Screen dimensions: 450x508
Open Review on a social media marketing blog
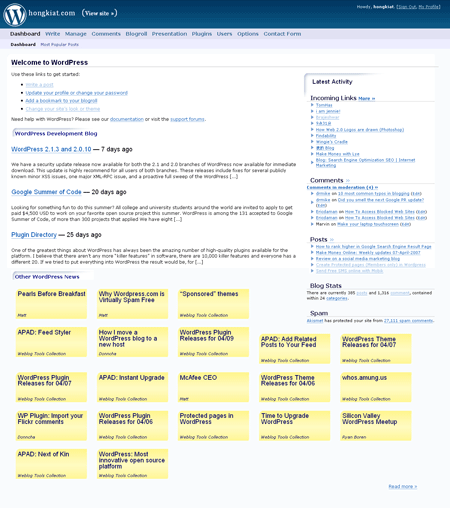click(x=358, y=259)
